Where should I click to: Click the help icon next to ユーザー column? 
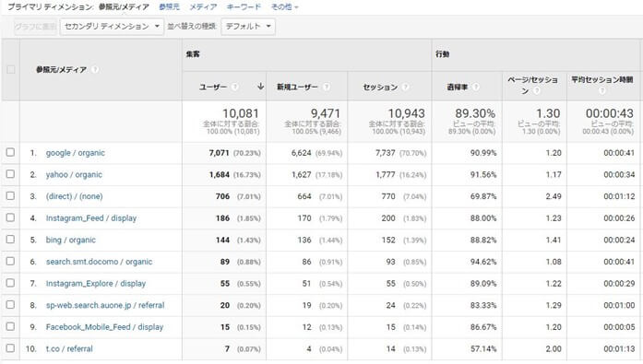pos(235,87)
